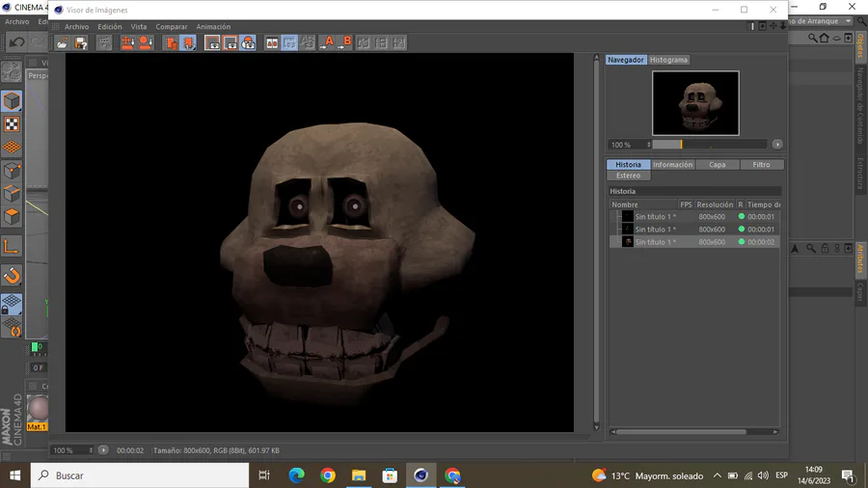Image resolution: width=868 pixels, height=488 pixels.
Task: Click the second framed eye icon
Action: 231,42
